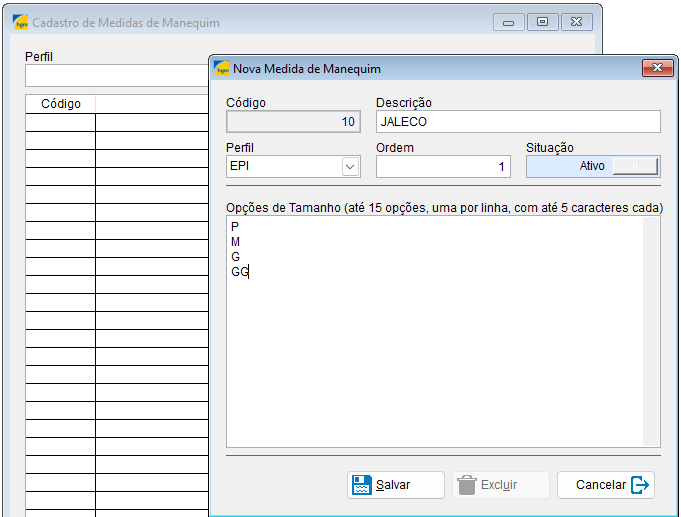Viewport: 681px width, 517px height.
Task: Click the app icon in Nova Medida title bar
Action: 222,69
